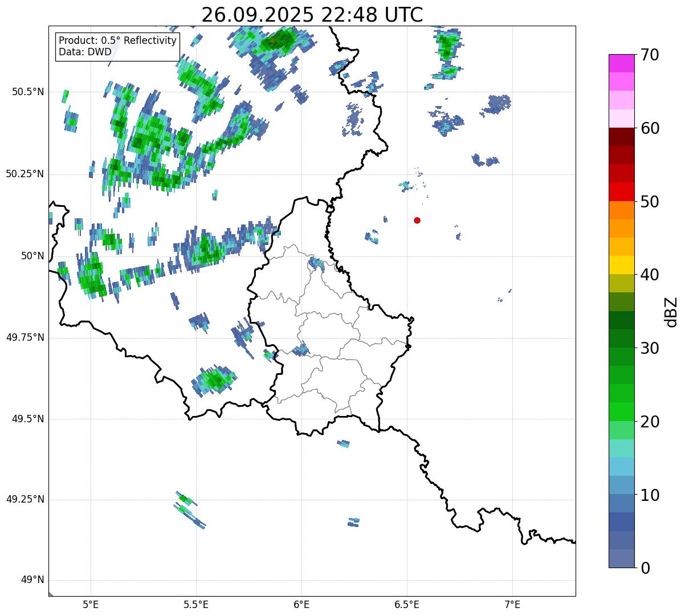Pick the bright magenta swatch atop colorbar
Screen dimensions: 685x616
pyautogui.click(x=621, y=63)
